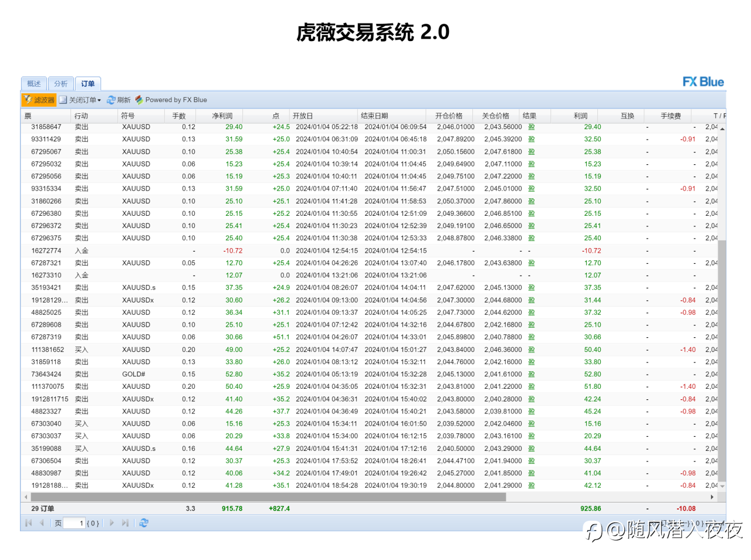Click the vertical scrollbar down arrow
The image size is (751, 560).
click(722, 486)
